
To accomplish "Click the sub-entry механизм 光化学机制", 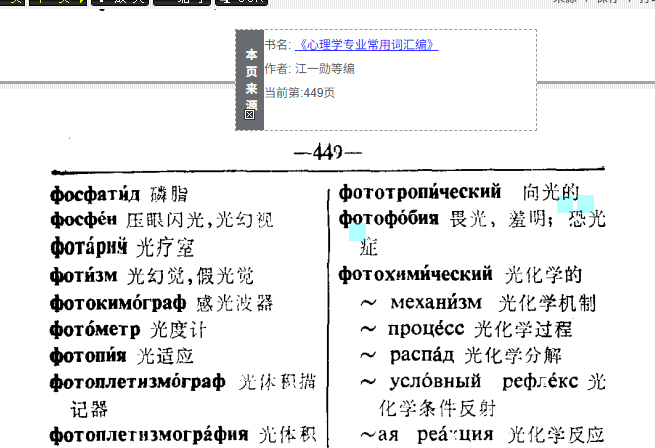I will pos(478,303).
